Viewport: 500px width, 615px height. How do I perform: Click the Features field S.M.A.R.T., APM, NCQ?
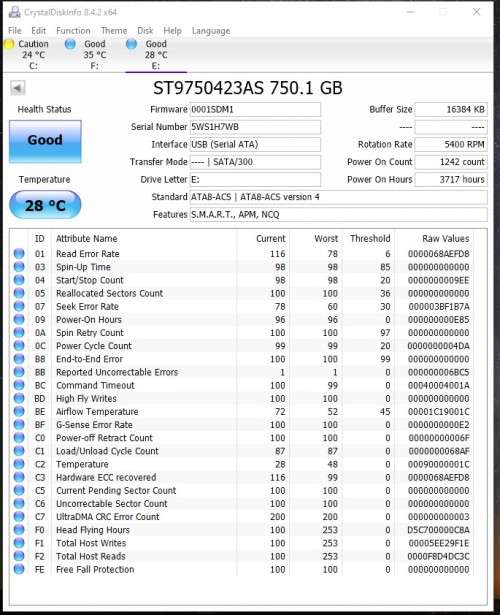(338, 215)
